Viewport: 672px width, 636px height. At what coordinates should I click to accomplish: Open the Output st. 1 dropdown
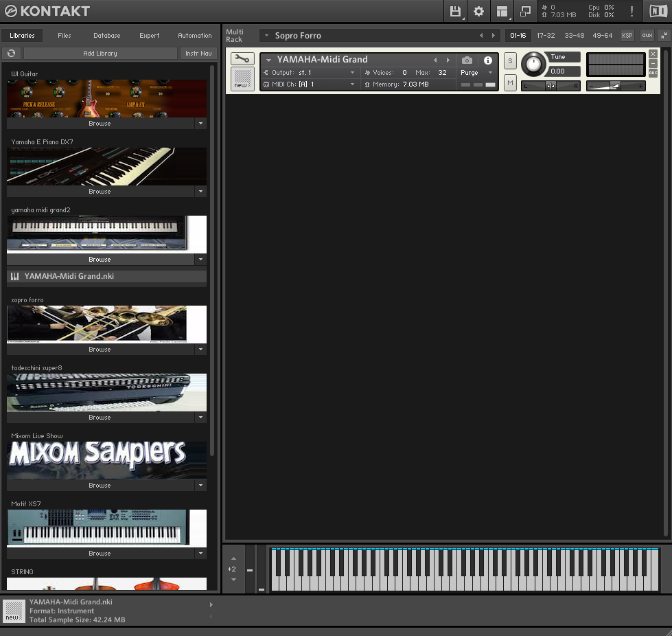coord(309,73)
